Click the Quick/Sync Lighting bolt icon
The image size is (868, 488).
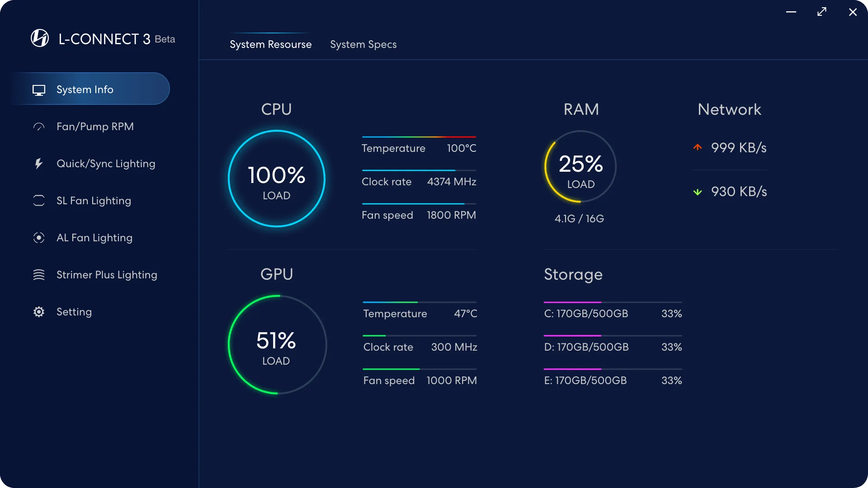point(39,164)
